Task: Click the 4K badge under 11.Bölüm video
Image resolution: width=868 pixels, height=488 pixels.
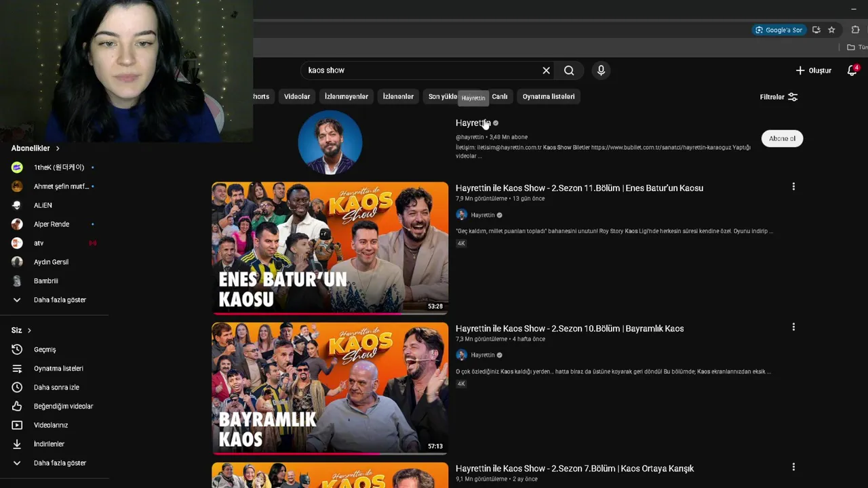Action: [461, 243]
